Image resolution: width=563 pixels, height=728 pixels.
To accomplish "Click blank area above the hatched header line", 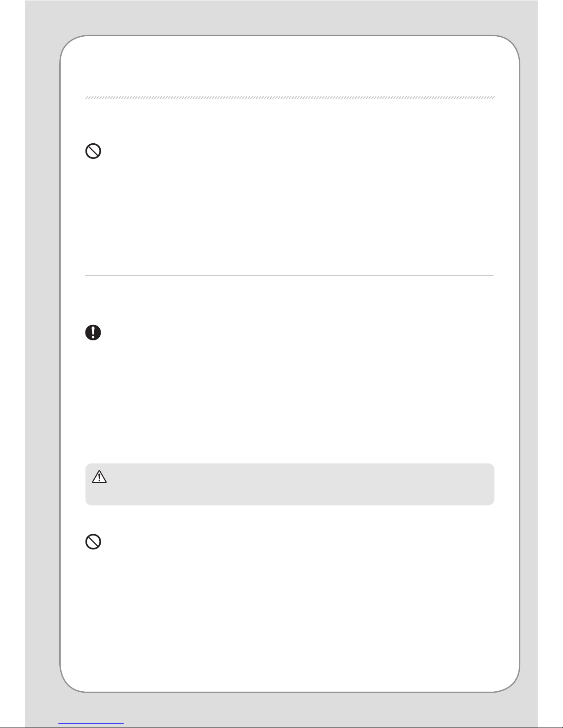I will pyautogui.click(x=290, y=67).
